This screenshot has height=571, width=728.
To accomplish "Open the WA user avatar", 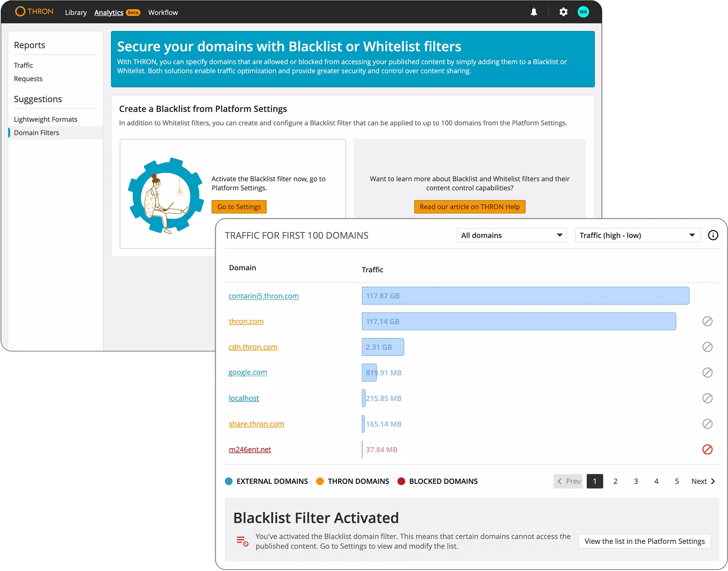I will pos(583,12).
